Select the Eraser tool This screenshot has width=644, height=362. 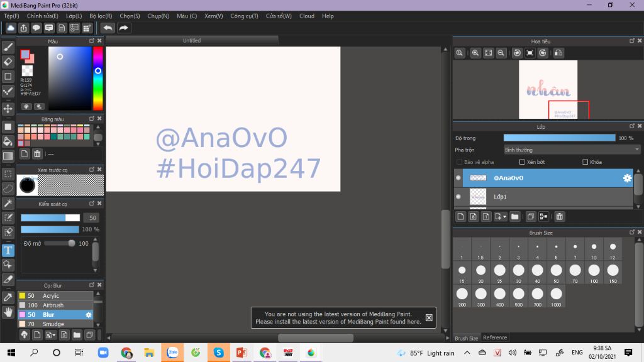(8, 62)
